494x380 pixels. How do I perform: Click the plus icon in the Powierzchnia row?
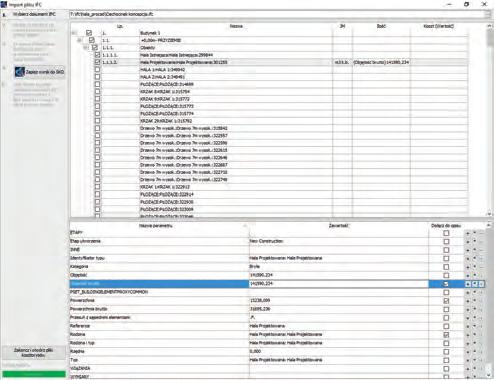point(468,301)
